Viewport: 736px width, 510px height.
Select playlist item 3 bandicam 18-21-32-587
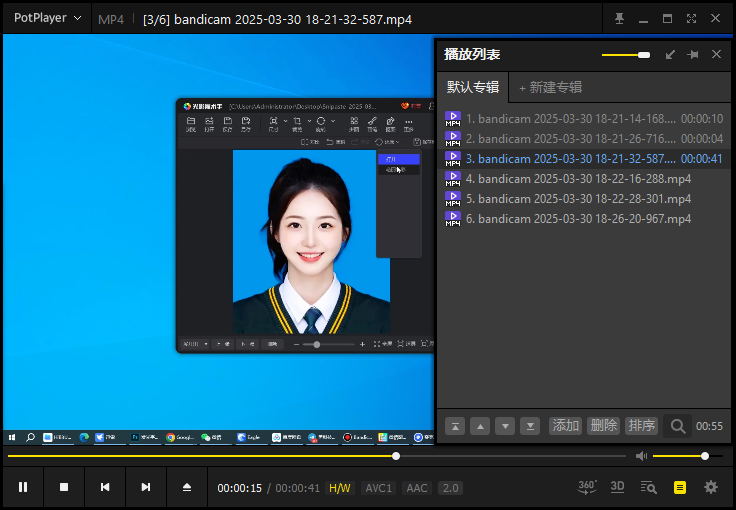point(584,159)
